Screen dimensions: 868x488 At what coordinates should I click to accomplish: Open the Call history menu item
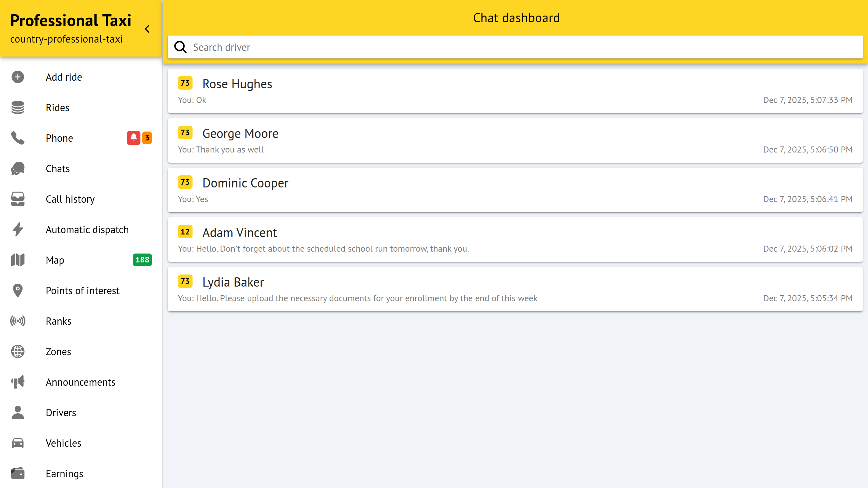[70, 199]
